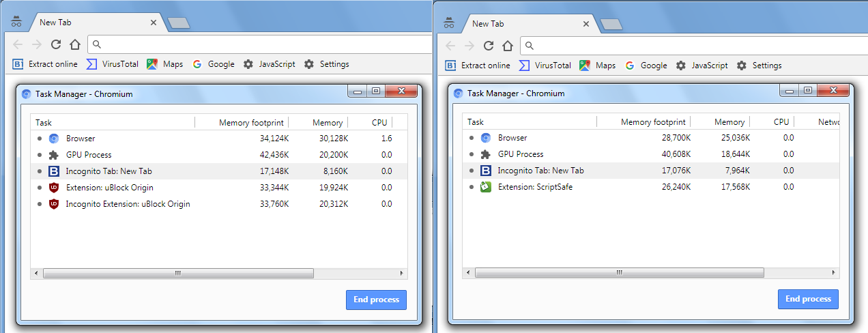Click the Back arrow in the right browser window

(450, 46)
